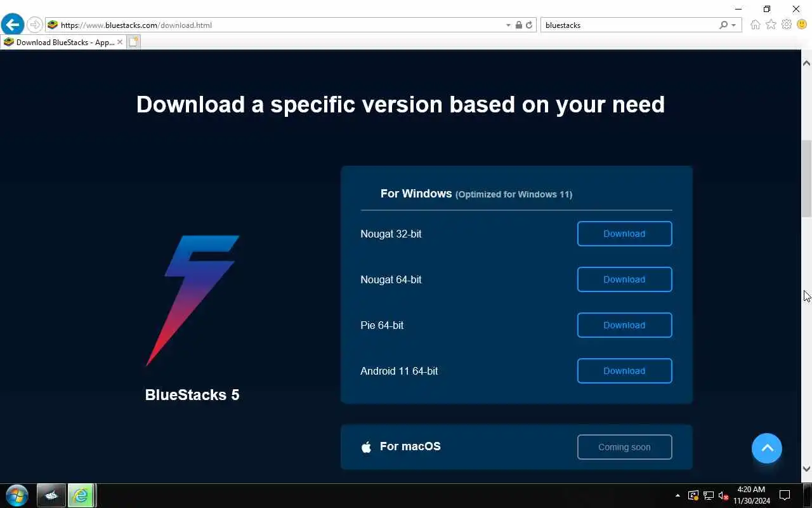This screenshot has width=812, height=508.
Task: Download the Android 11 64-bit version
Action: (x=624, y=371)
